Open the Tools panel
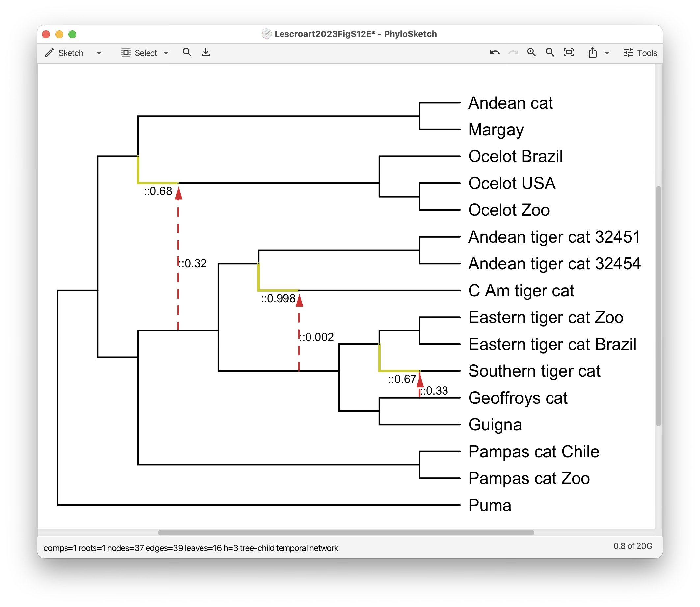700x607 pixels. pyautogui.click(x=640, y=53)
